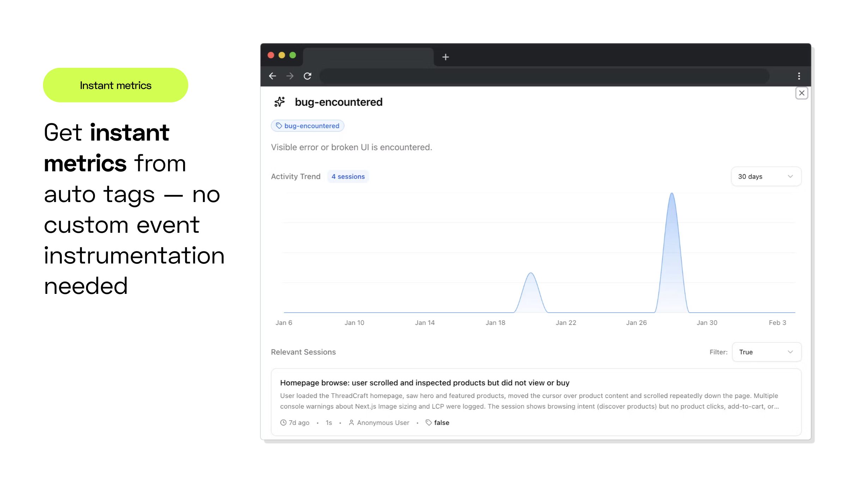This screenshot has height=486, width=868.
Task: Click the bug-encountered tag chip
Action: (307, 126)
